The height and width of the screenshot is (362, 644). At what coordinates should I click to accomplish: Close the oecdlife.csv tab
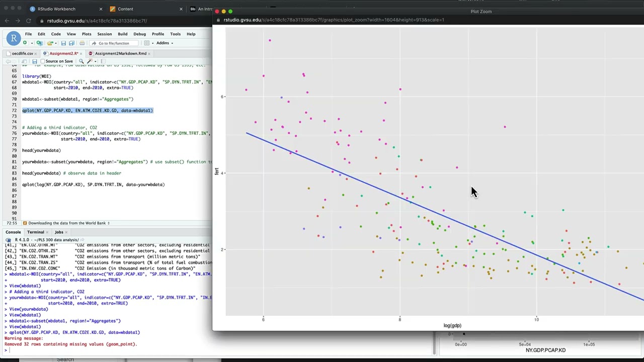36,54
